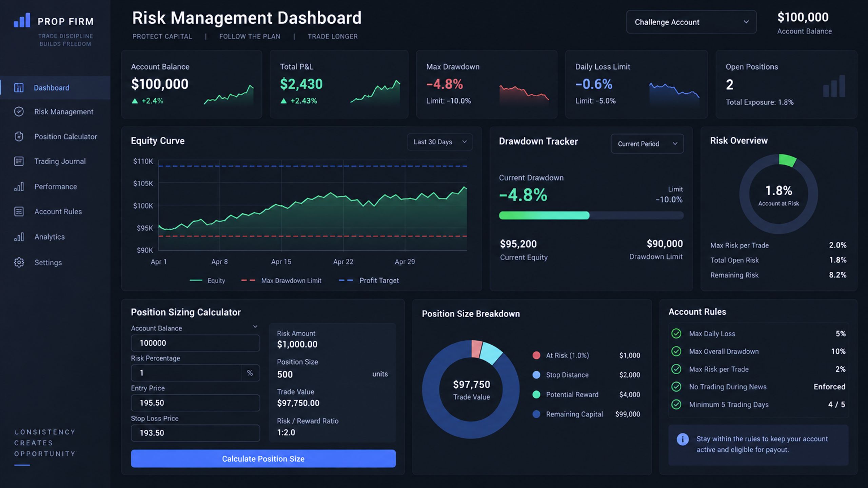Click the Minimum 5 Trading Days check icon
Screen dimensions: 868x488
pos(676,404)
